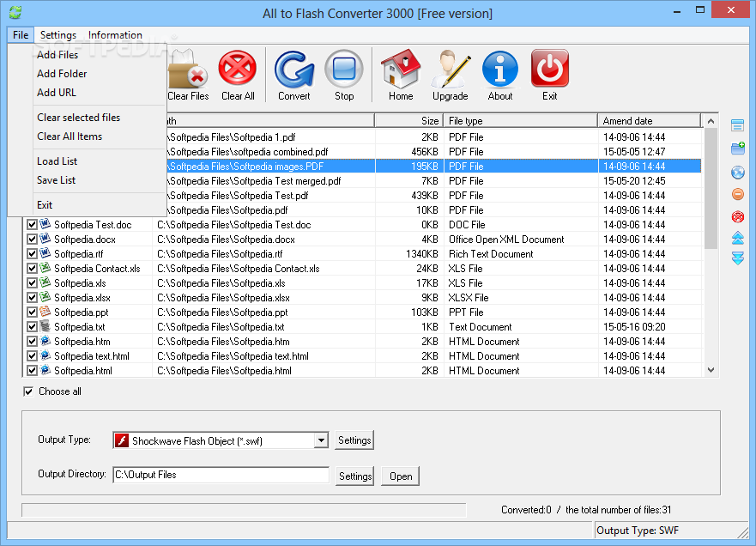Uncheck the Softpedia.ppt checkbox
The width and height of the screenshot is (756, 546).
(x=32, y=312)
